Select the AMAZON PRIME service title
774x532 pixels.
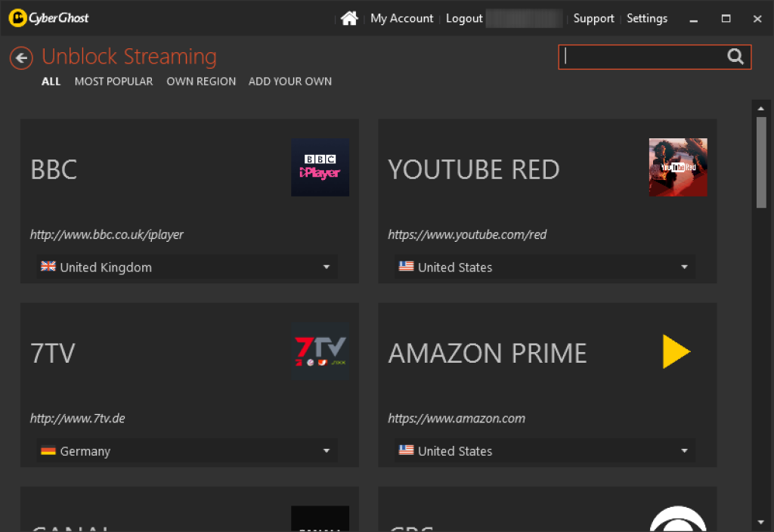coord(488,354)
